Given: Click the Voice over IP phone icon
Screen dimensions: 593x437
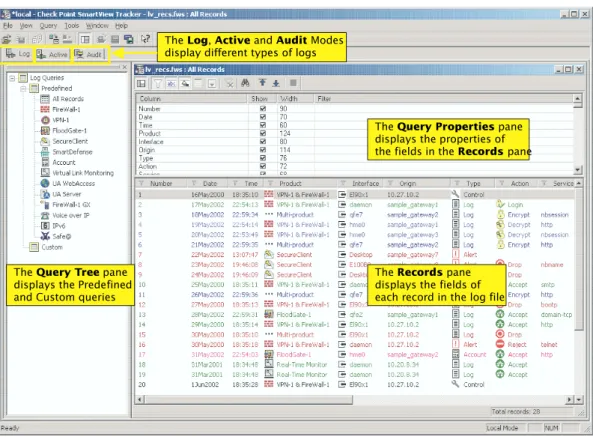Looking at the screenshot, I should (x=45, y=215).
